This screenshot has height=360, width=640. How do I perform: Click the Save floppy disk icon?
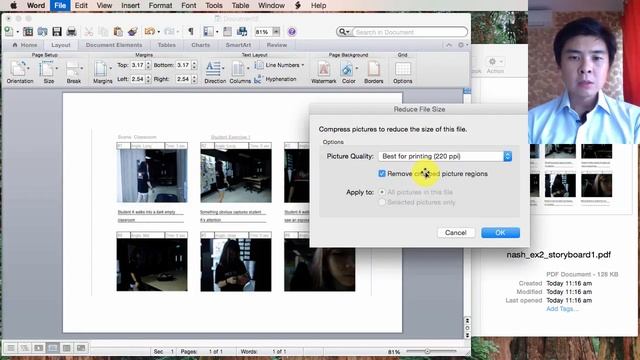click(57, 31)
